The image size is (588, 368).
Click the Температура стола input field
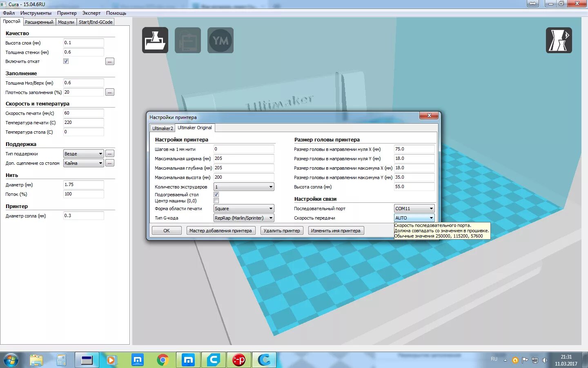tap(83, 132)
